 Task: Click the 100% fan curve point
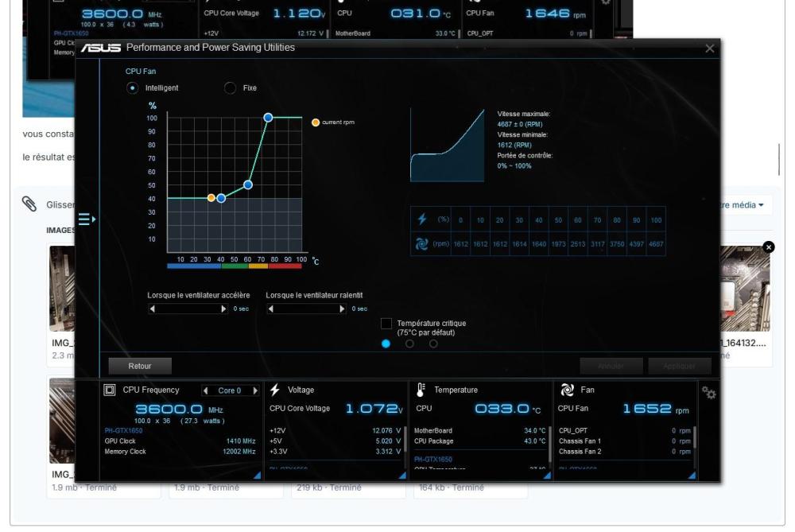(x=268, y=118)
